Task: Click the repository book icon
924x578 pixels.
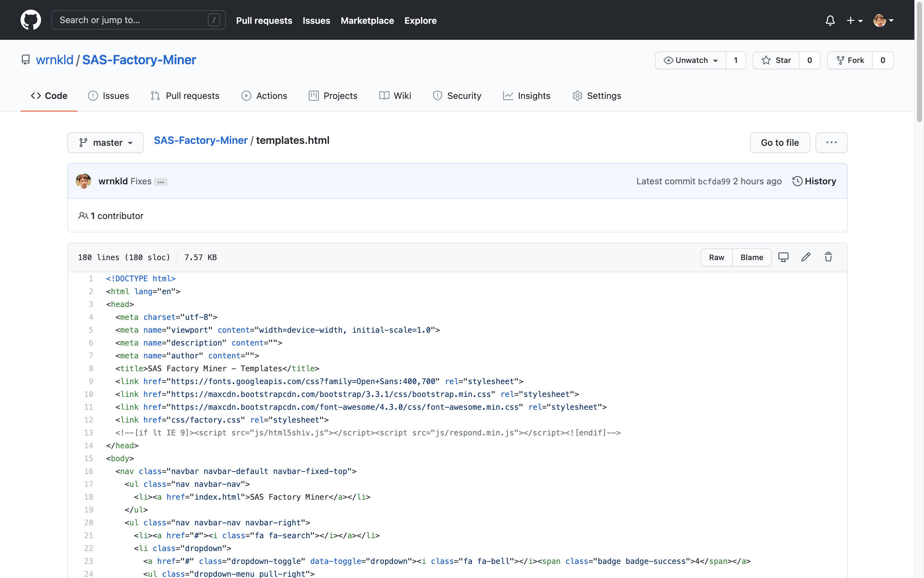Action: 26,60
